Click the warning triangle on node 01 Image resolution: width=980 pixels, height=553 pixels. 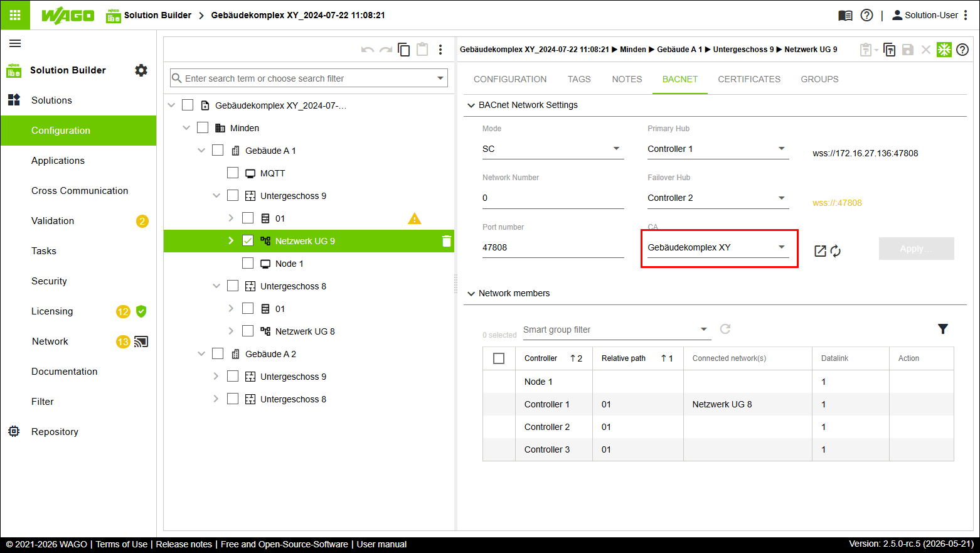[414, 218]
